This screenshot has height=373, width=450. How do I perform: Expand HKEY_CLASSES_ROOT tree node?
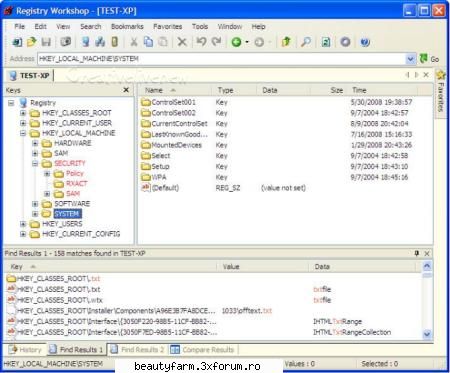click(x=23, y=113)
